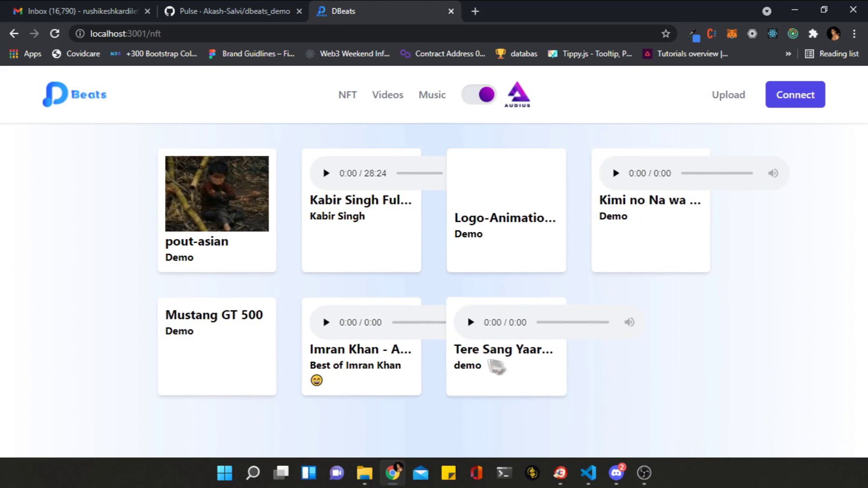Open OBS Studio from taskbar
This screenshot has height=488, width=868.
pyautogui.click(x=644, y=473)
